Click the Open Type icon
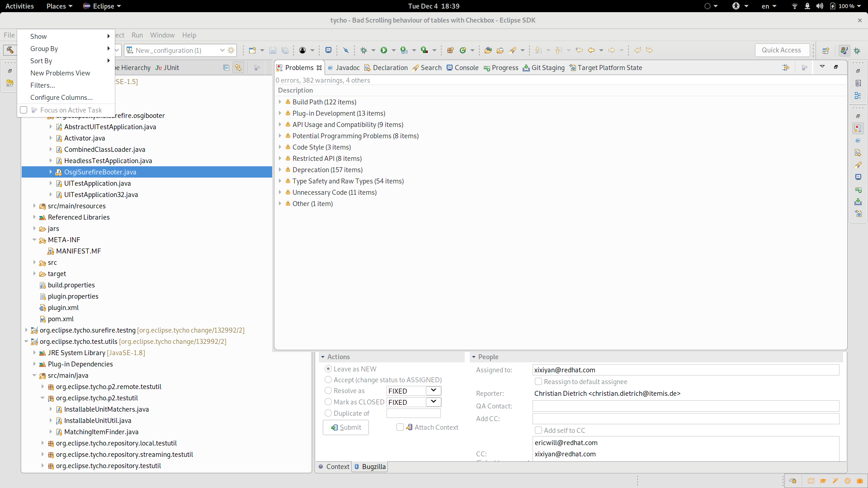 coord(488,50)
